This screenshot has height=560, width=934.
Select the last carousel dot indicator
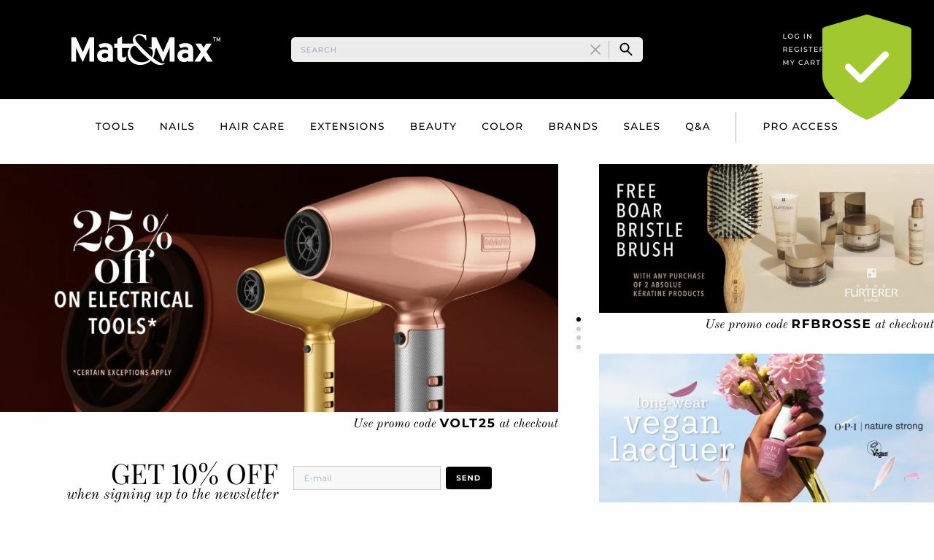tap(579, 347)
